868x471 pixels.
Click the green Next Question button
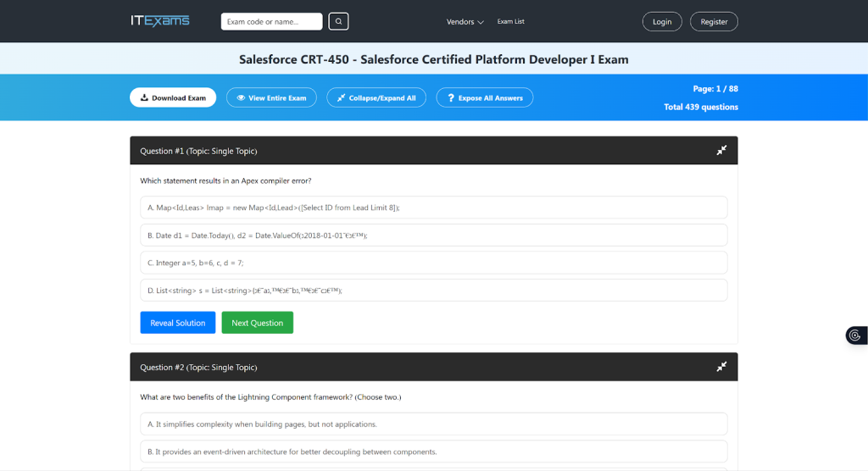pos(257,323)
